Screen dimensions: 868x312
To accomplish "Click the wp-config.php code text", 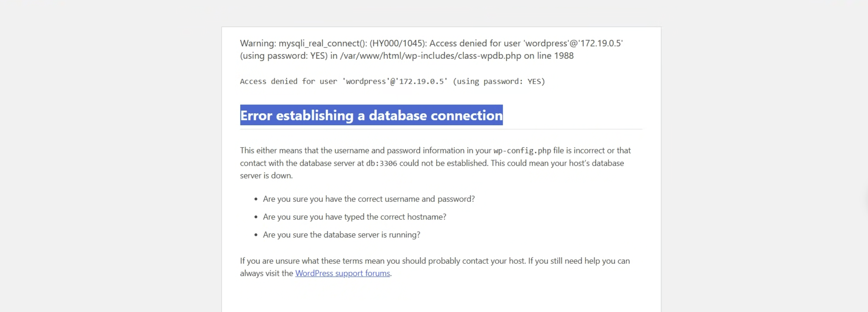I will (x=522, y=151).
